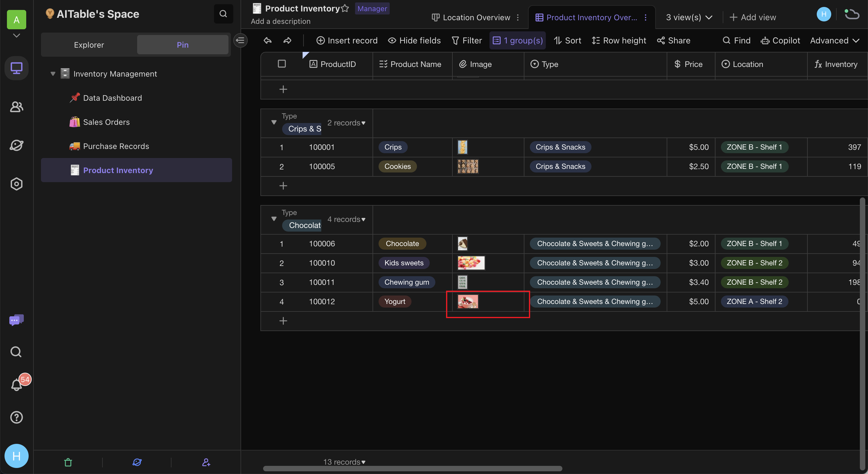Viewport: 868px width, 474px height.
Task: Open the Copilot assistant
Action: coord(780,40)
